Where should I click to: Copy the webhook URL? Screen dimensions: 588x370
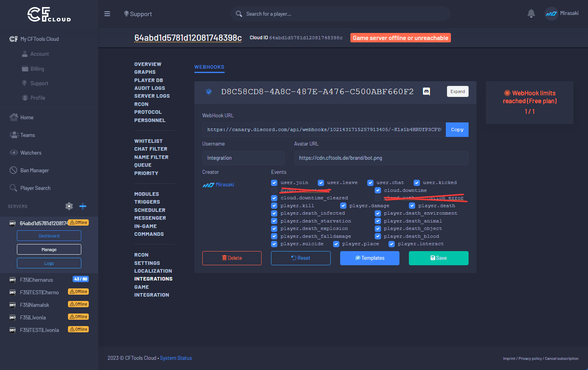point(457,129)
